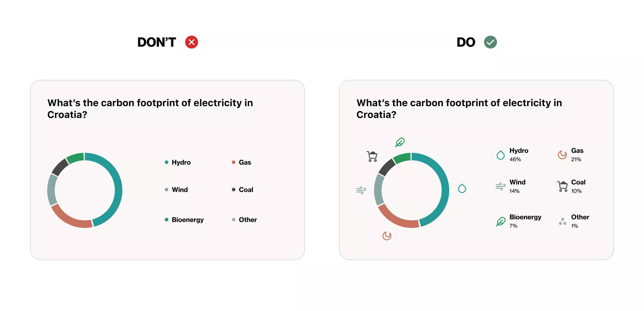Screen dimensions: 644x311
Task: Click the Hydro droplet icon in the 46% legend
Action: click(500, 155)
